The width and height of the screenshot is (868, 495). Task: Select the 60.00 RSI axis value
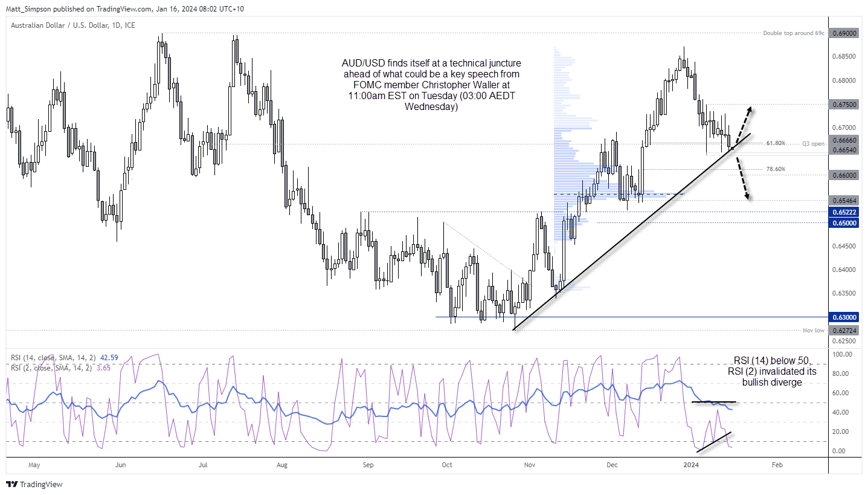pyautogui.click(x=842, y=393)
